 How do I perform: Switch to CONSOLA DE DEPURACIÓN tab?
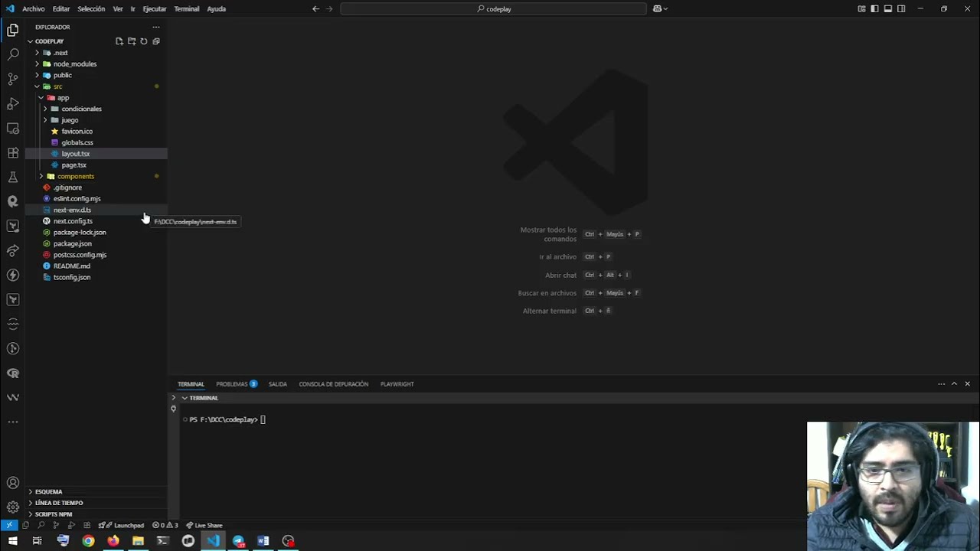pos(334,384)
